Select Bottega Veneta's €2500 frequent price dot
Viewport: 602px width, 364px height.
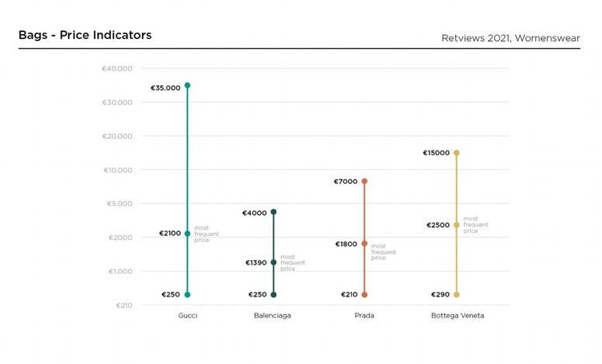[457, 225]
